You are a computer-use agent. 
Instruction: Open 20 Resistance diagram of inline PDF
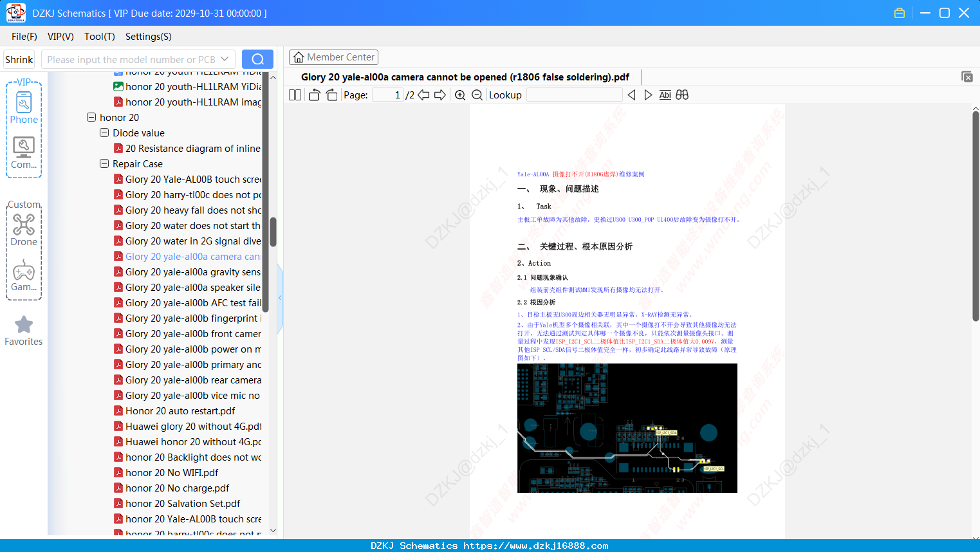[x=187, y=149]
